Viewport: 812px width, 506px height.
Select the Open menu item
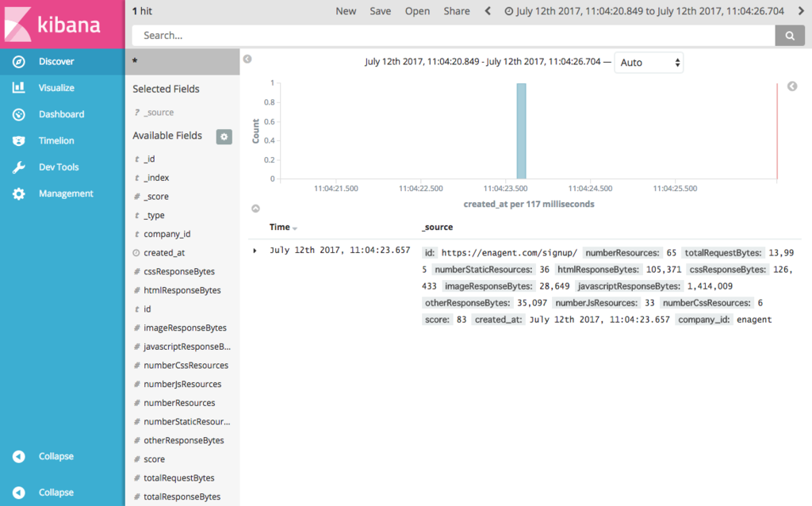click(417, 11)
